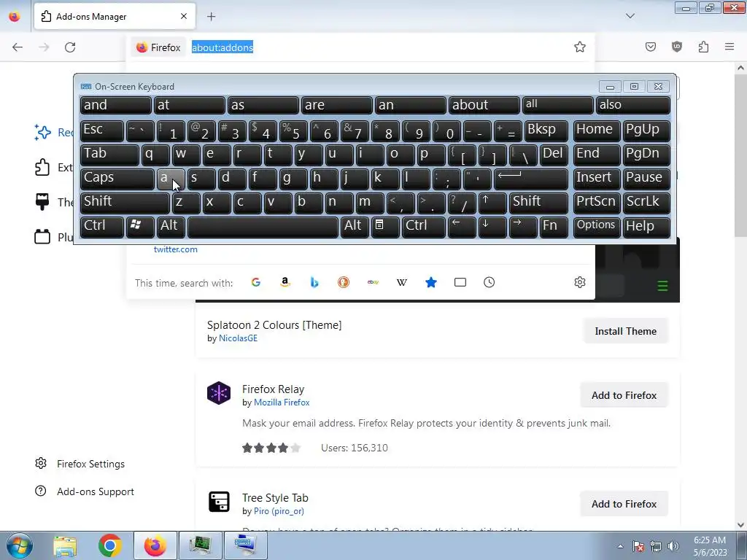Screen dimensions: 747x560
Task: Click the Windows logo key on keyboard
Action: 140,226
